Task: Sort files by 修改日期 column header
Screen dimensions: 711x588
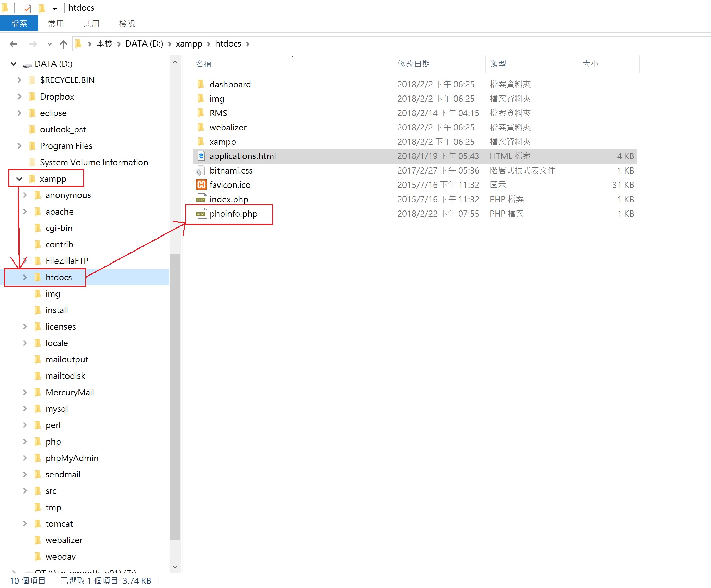Action: 414,64
